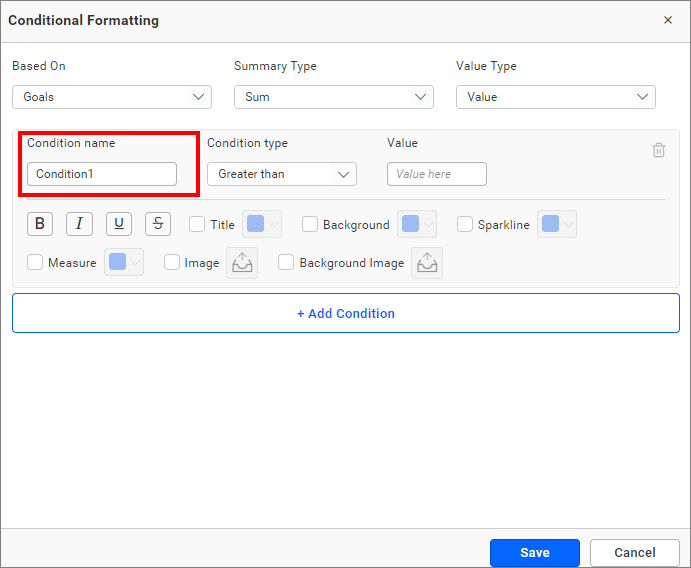Expand the Summary Type dropdown
Image resolution: width=691 pixels, height=568 pixels.
pos(334,97)
